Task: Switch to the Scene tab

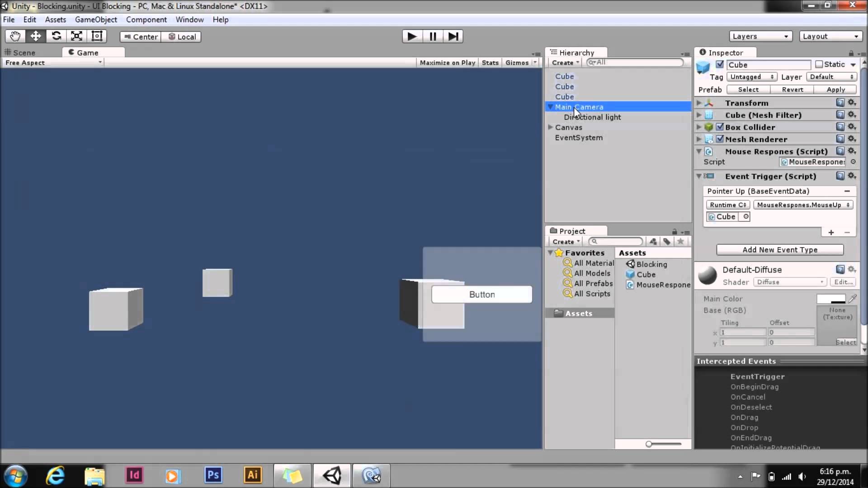Action: (20, 52)
